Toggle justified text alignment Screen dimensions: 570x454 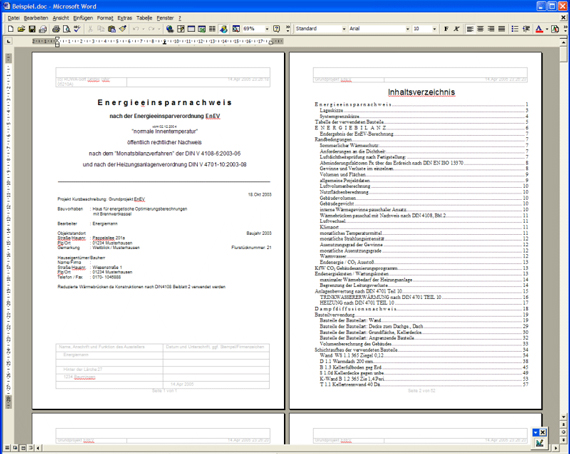(502, 29)
